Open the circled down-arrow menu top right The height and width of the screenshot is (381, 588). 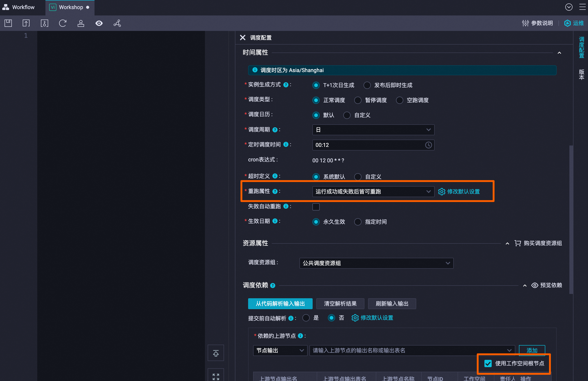[x=569, y=7]
